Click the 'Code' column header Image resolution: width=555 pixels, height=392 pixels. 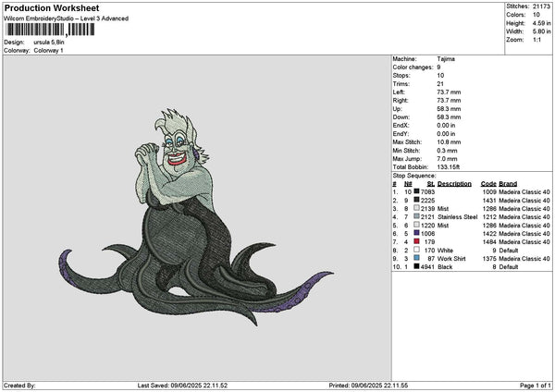tap(488, 184)
